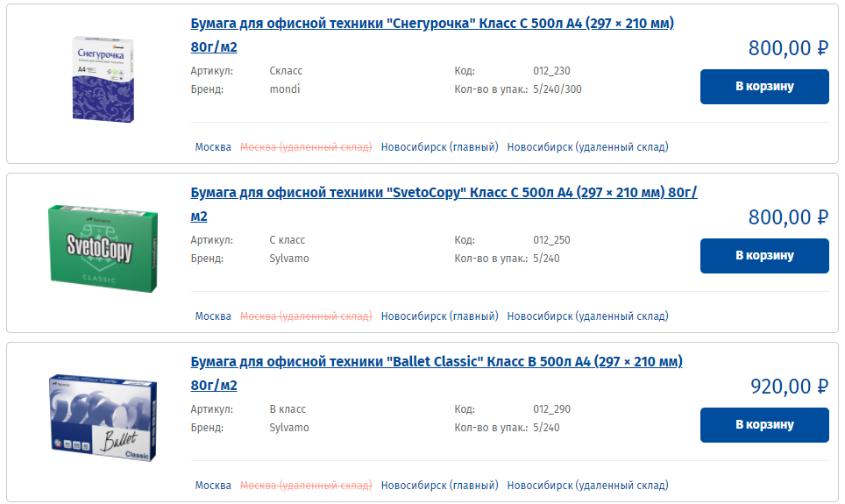Open the Снегурочка paper product title link
Image resolution: width=845 pixels, height=504 pixels.
click(x=432, y=35)
